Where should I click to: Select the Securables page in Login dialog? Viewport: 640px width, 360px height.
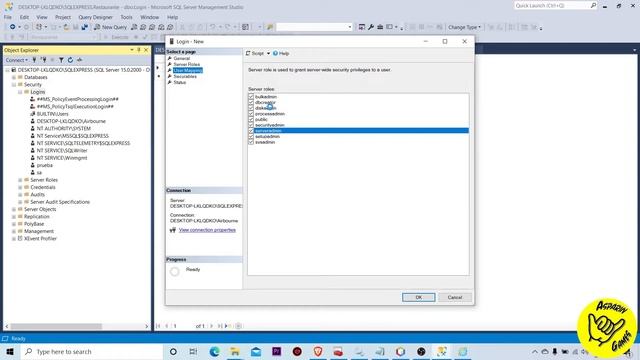[x=185, y=76]
